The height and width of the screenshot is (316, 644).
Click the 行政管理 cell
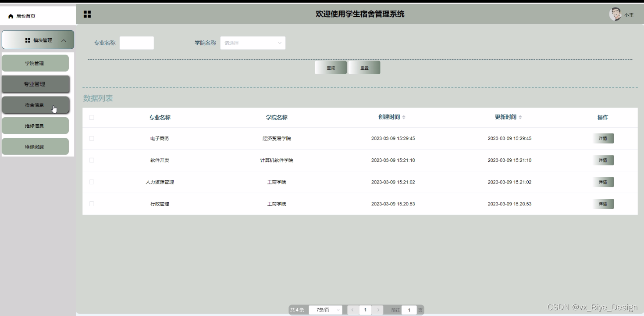tap(160, 204)
